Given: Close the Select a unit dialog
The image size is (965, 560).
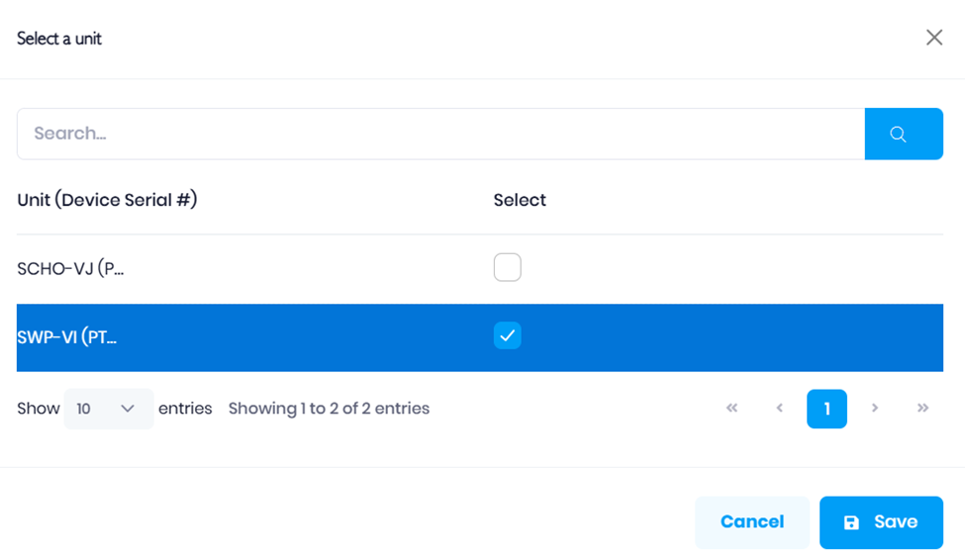Looking at the screenshot, I should 934,38.
